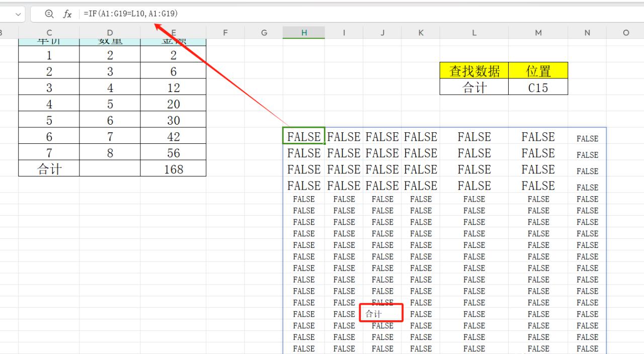Select column H header
Image resolution: width=644 pixels, height=354 pixels.
tap(304, 33)
